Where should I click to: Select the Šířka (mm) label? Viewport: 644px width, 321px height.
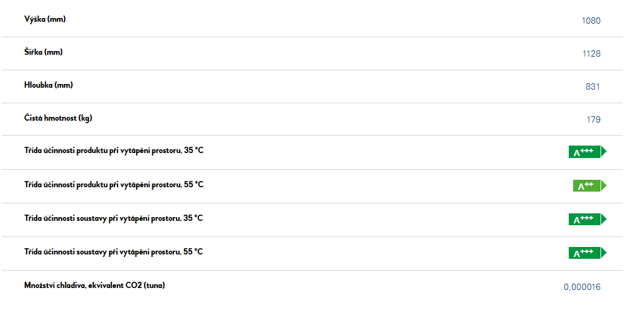point(43,52)
